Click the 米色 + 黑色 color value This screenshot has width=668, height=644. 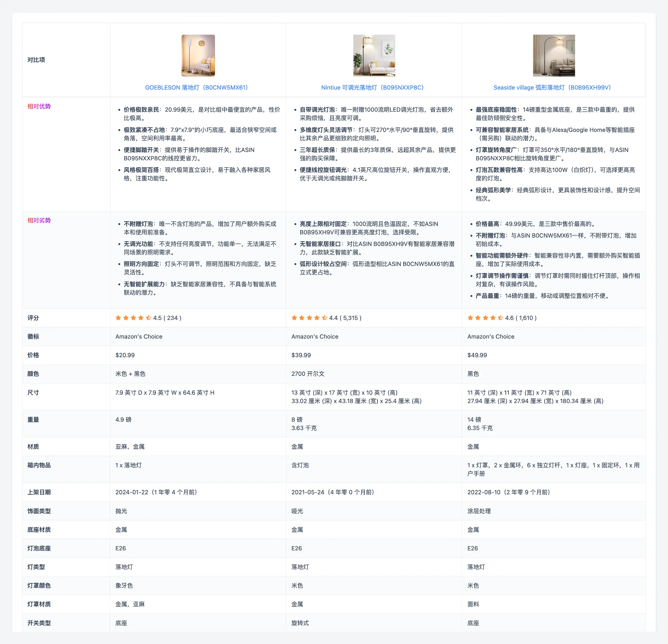[x=130, y=374]
